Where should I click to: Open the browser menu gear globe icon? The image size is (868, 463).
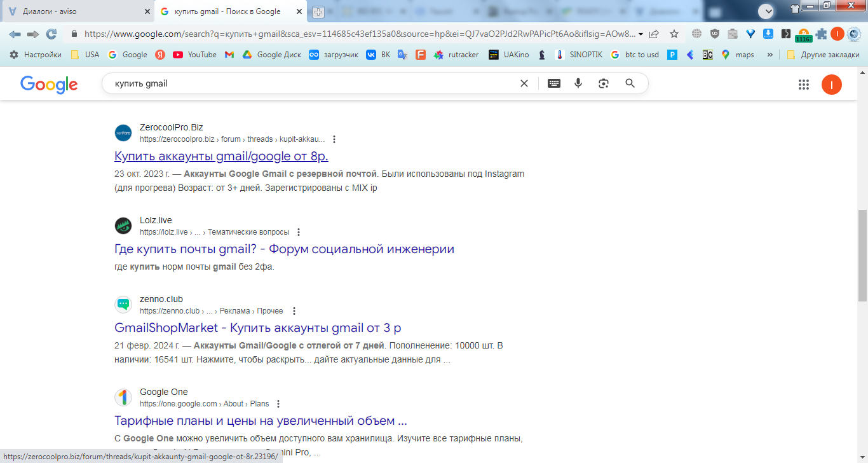854,34
